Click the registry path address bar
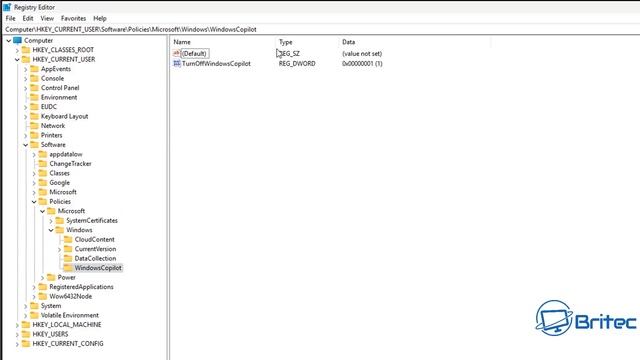 (320, 29)
